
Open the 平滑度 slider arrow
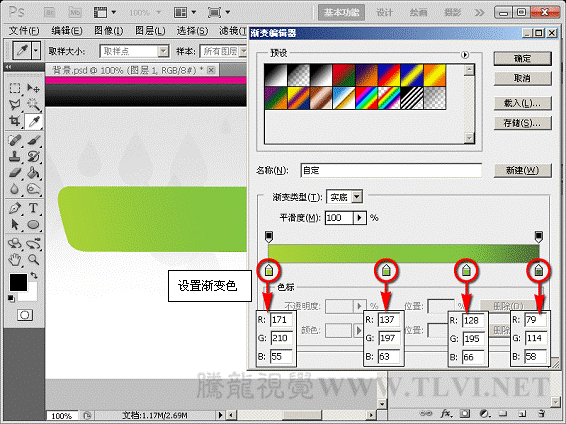[359, 218]
